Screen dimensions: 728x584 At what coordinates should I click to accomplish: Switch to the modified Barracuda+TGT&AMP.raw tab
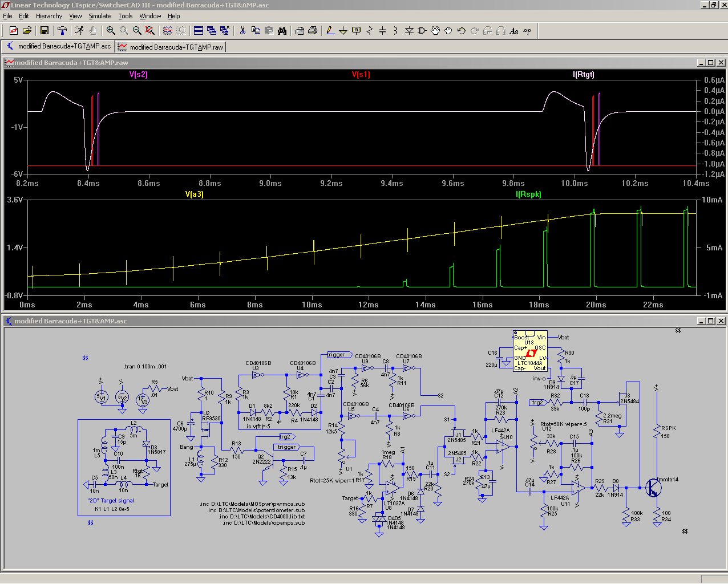click(x=171, y=47)
